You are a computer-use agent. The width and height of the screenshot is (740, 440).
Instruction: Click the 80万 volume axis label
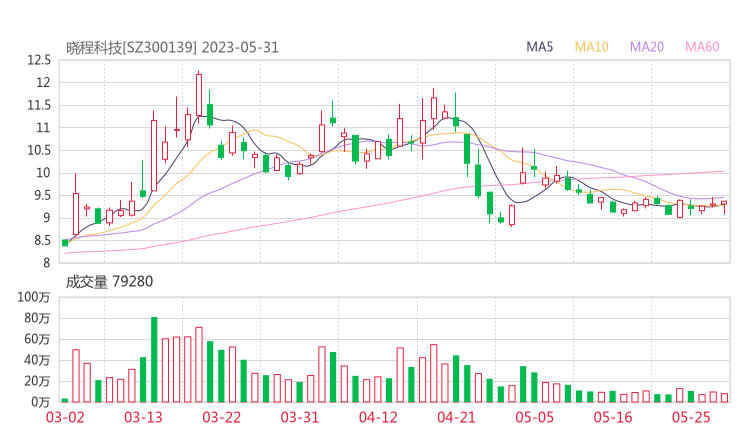[37, 318]
